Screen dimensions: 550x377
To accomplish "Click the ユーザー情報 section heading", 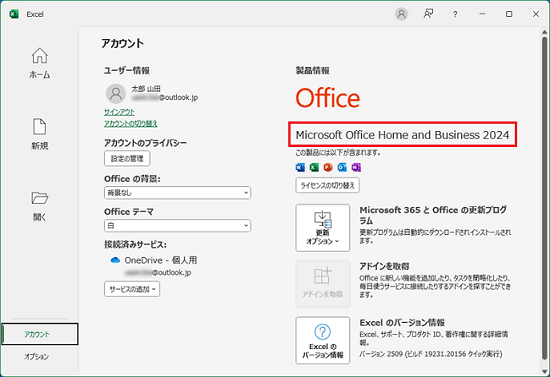I will (127, 70).
